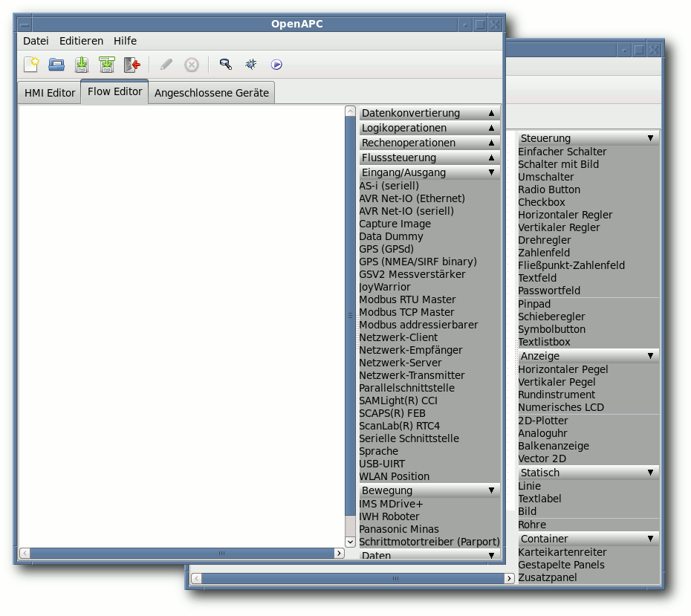Click the save project toolbar icon

pos(82,65)
